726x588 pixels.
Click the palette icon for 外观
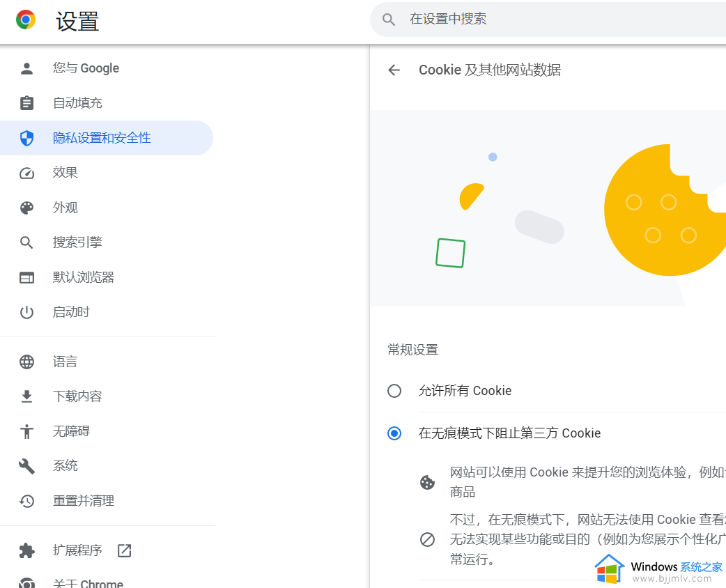(27, 208)
